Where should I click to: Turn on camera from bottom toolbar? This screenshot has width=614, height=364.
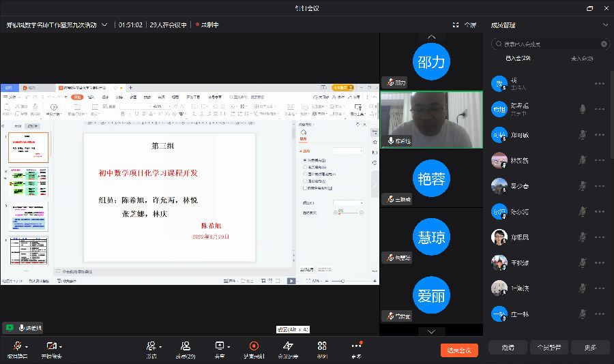(50, 347)
